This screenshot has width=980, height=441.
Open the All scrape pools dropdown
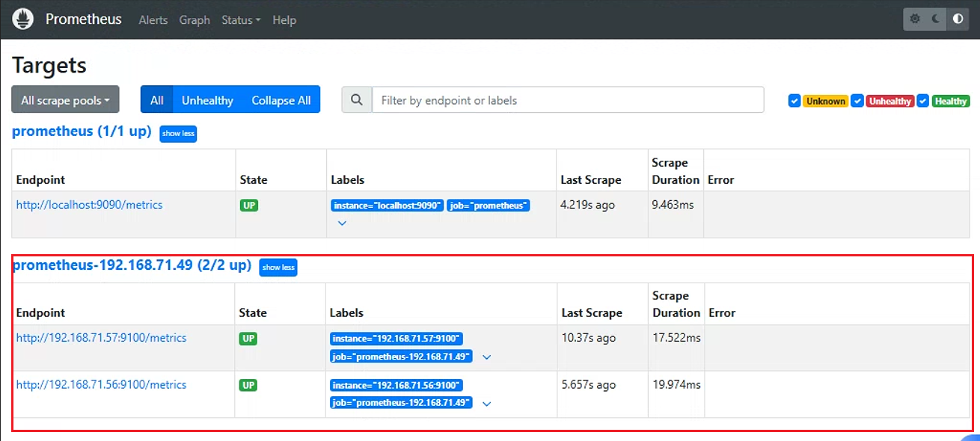click(65, 100)
